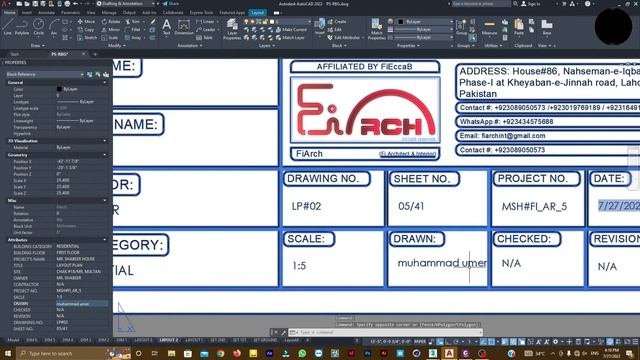Click the Copy tool
This screenshot has height=360, width=640.
(x=86, y=29)
